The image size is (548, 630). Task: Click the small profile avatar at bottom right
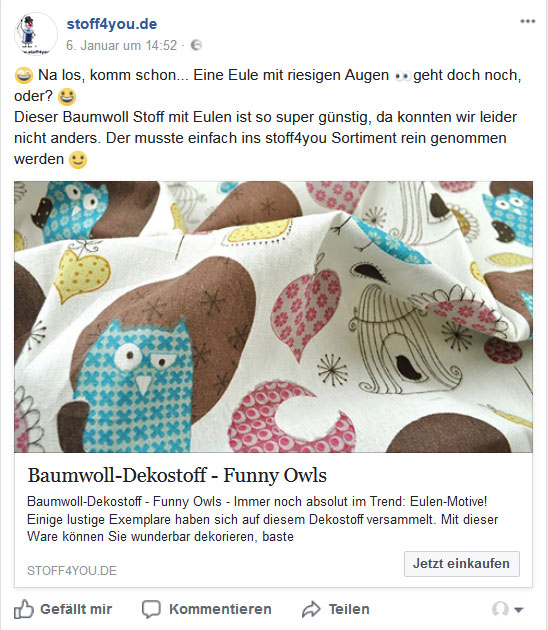coord(500,609)
